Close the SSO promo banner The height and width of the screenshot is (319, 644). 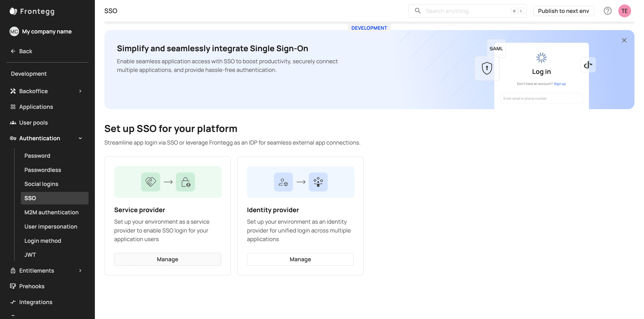pyautogui.click(x=624, y=40)
